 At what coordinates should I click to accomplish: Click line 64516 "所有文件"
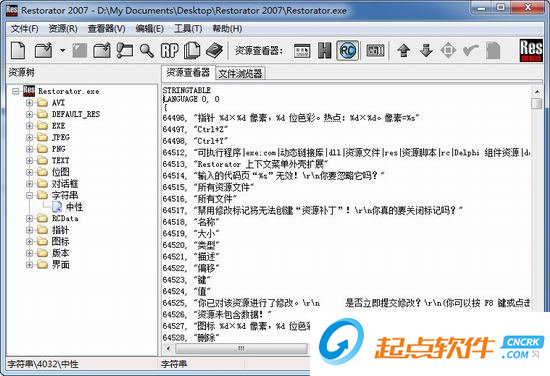tap(199, 199)
